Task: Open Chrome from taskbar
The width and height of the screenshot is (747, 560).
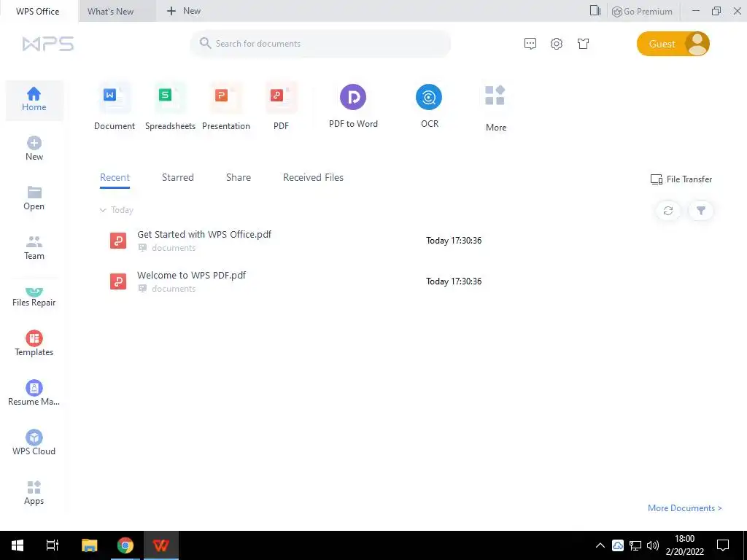Action: click(x=125, y=545)
